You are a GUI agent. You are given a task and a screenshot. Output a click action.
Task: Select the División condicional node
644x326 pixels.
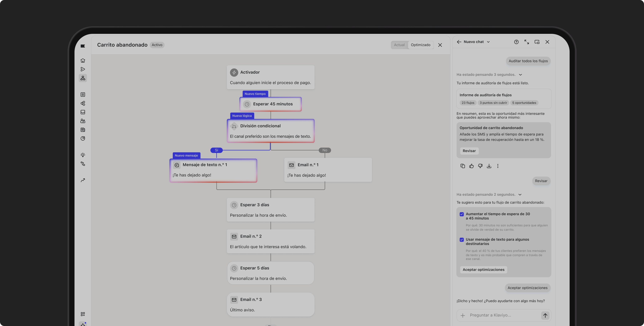(270, 131)
